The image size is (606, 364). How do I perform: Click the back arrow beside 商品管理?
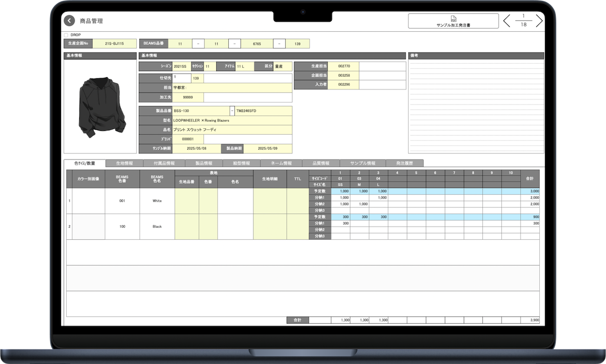69,21
